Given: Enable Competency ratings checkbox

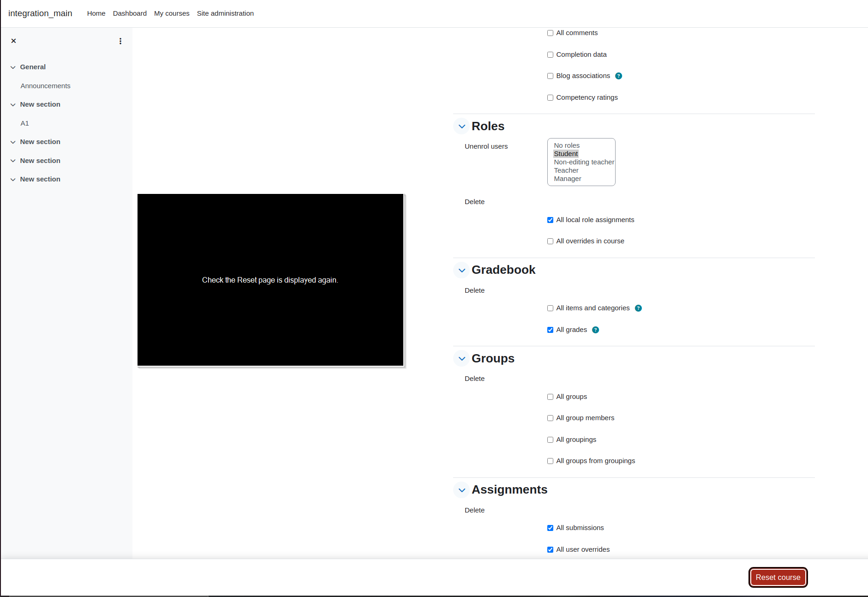Looking at the screenshot, I should (550, 98).
